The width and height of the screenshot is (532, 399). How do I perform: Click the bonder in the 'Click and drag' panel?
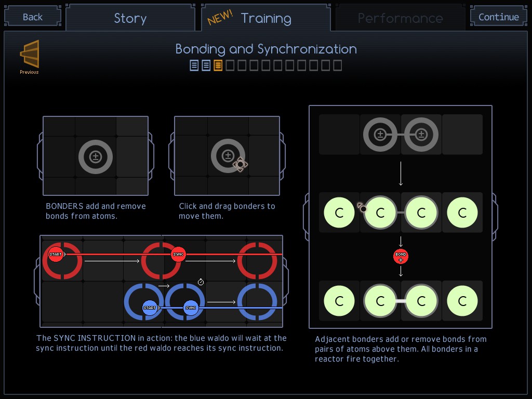point(228,156)
